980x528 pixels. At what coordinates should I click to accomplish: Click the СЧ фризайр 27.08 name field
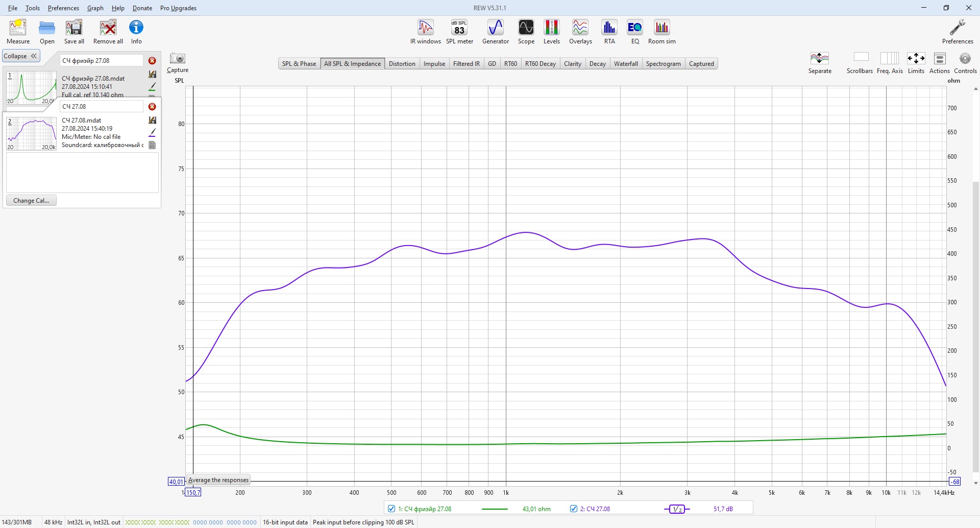pyautogui.click(x=102, y=61)
